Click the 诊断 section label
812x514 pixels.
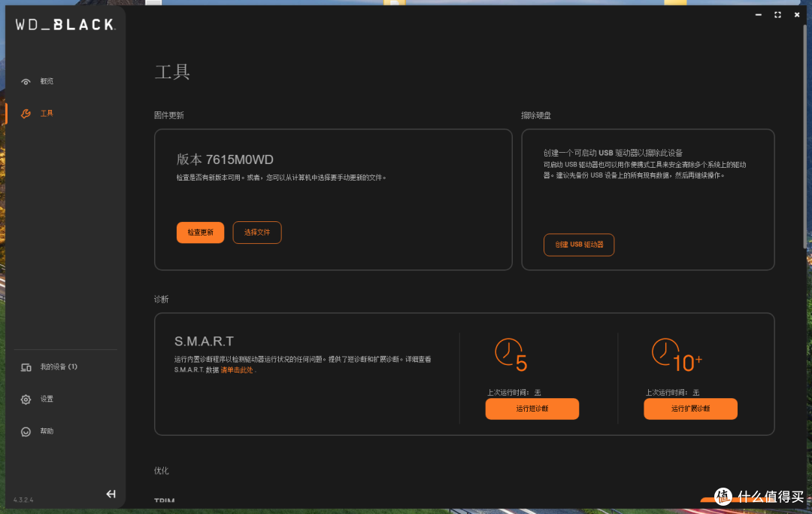click(x=161, y=299)
